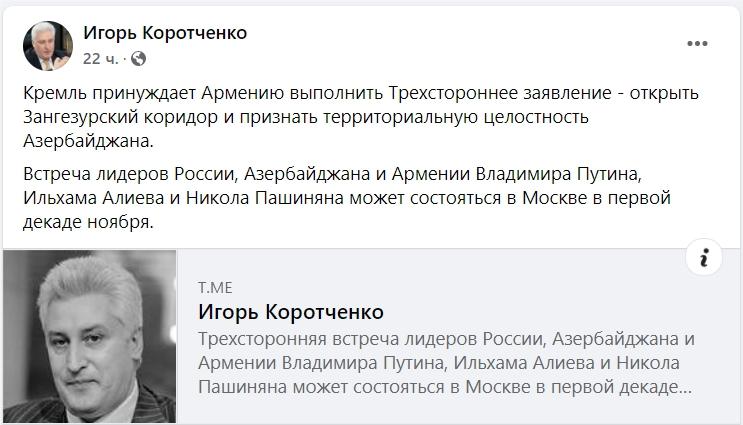Open author name Игорь Коротченко in post header
743x425 pixels.
tap(165, 33)
